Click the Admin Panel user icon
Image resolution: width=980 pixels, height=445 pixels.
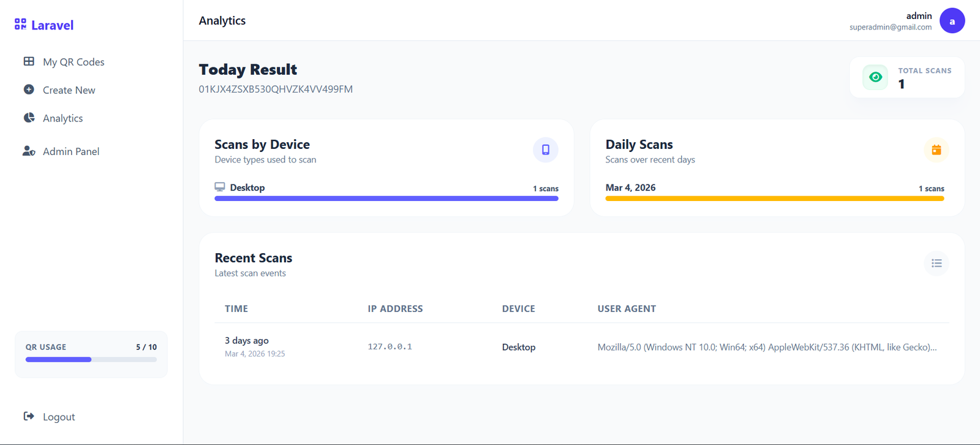tap(29, 151)
